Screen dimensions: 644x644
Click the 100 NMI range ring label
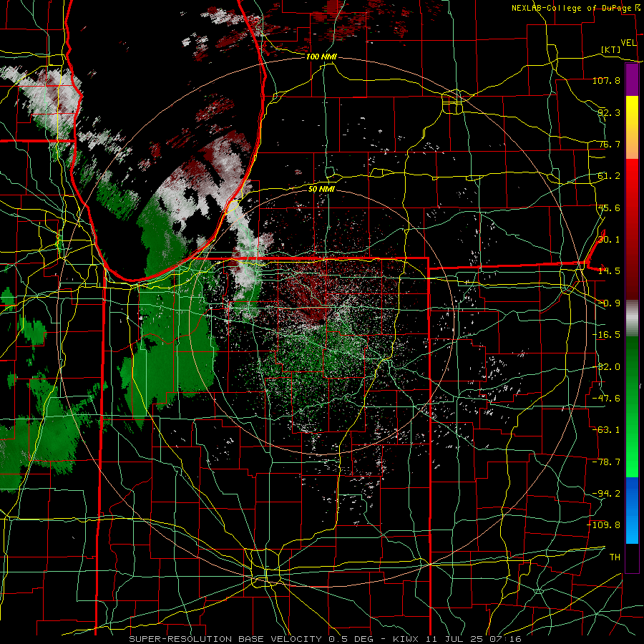pos(321,57)
